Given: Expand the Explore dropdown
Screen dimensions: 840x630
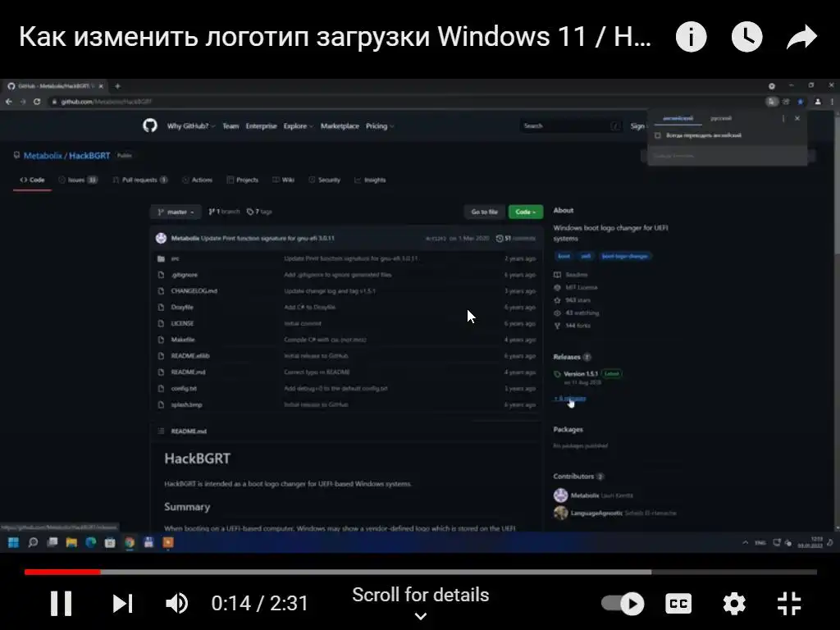Looking at the screenshot, I should point(299,126).
